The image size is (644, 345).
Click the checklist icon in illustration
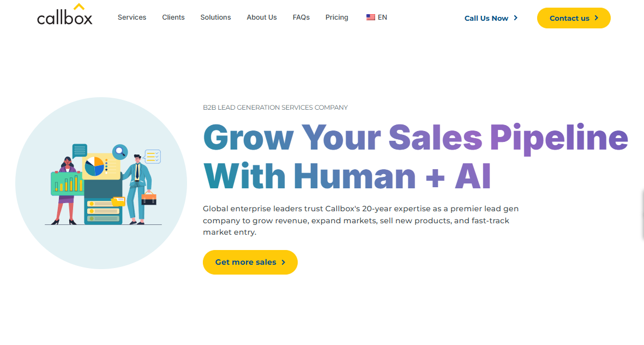(x=153, y=157)
